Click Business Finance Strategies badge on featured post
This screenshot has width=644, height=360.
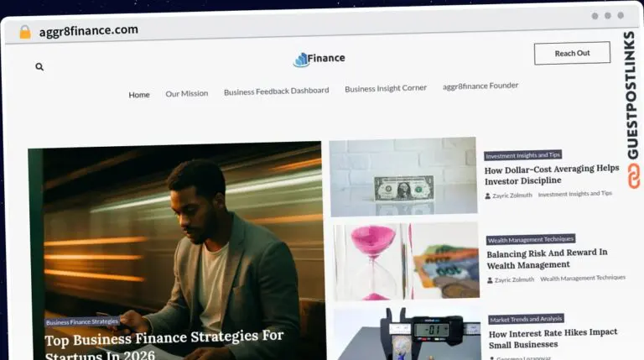coord(82,322)
